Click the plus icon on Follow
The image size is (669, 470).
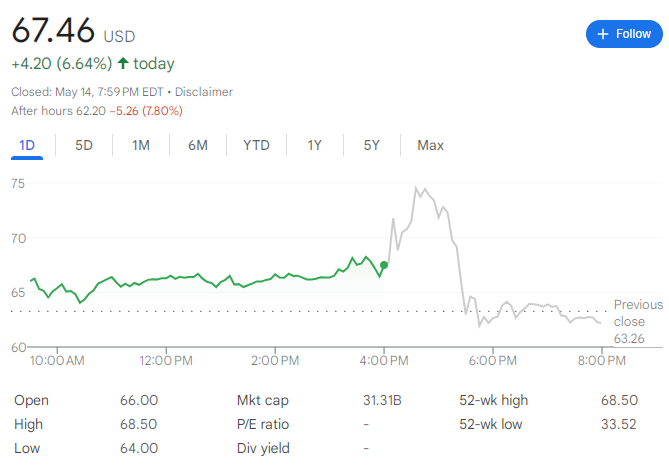pos(602,34)
